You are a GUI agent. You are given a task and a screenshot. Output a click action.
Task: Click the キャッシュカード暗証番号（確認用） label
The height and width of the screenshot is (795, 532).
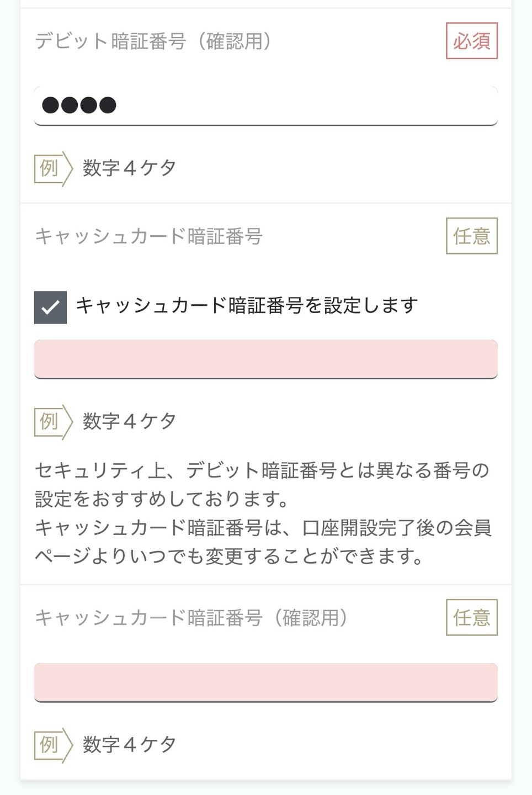[x=191, y=618]
